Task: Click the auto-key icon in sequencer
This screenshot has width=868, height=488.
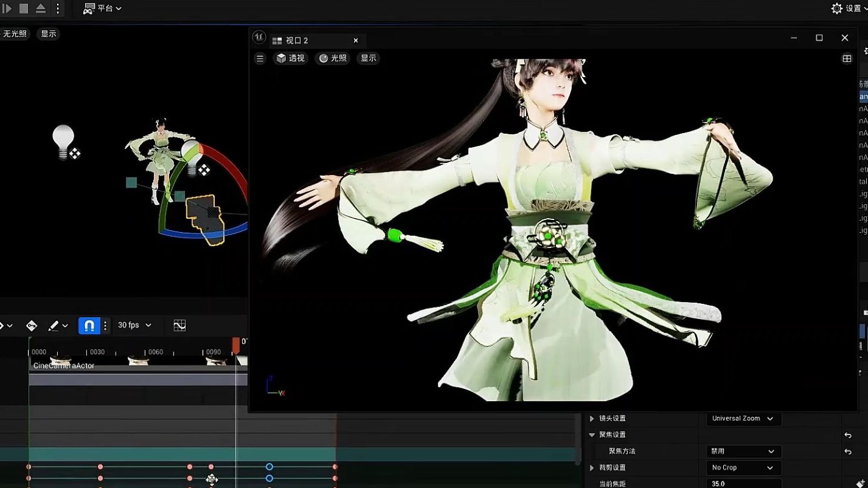Action: point(32,326)
